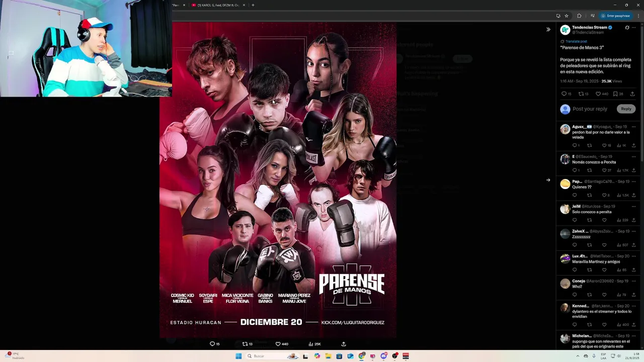This screenshot has height=362, width=644.
Task: Click share icon below the image
Action: [344, 344]
